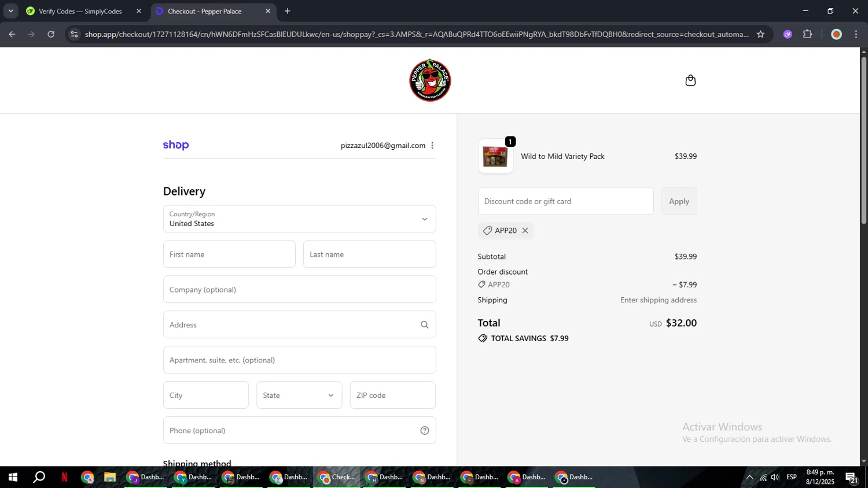Click the City field
The width and height of the screenshot is (868, 488).
click(206, 395)
